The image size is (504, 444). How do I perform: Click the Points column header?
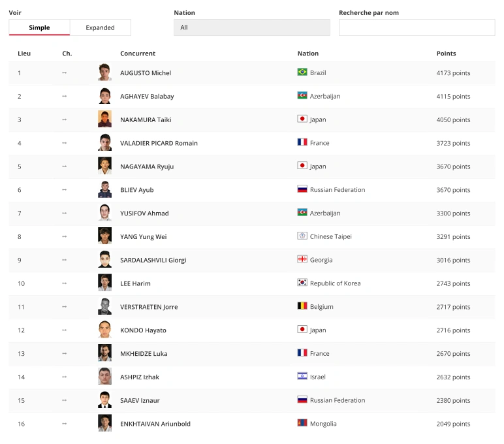[x=446, y=54]
